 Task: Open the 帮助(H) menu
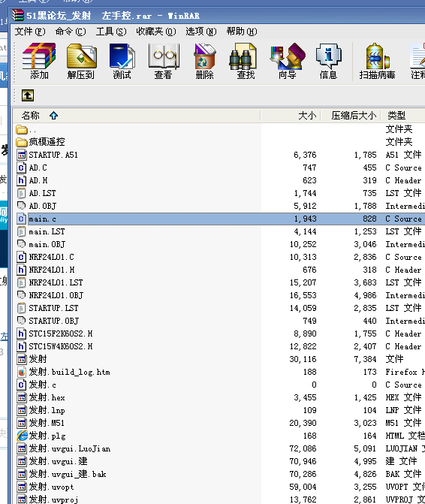coord(242,32)
